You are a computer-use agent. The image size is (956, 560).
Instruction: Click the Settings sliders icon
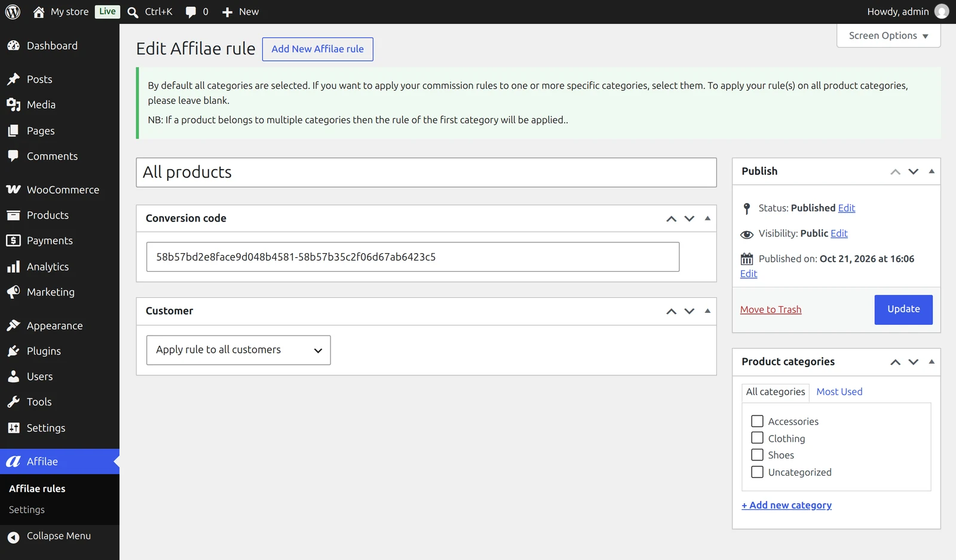click(13, 428)
